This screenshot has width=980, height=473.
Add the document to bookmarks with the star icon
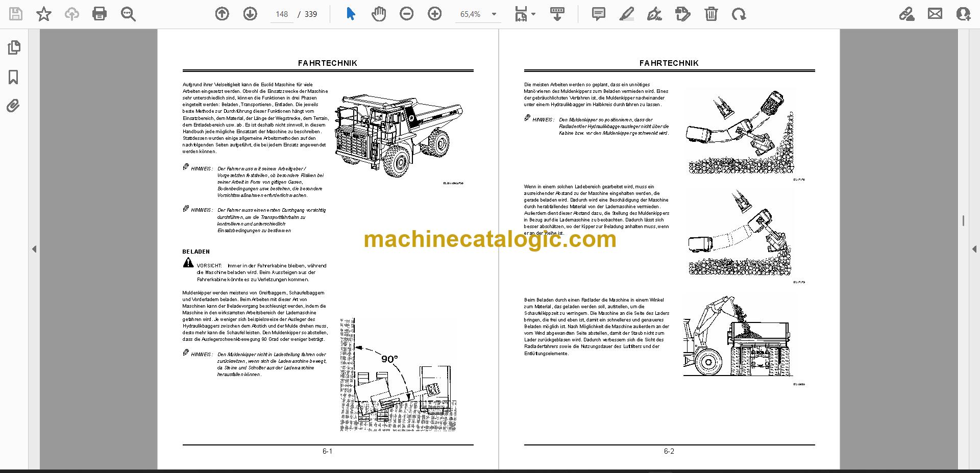(x=44, y=14)
